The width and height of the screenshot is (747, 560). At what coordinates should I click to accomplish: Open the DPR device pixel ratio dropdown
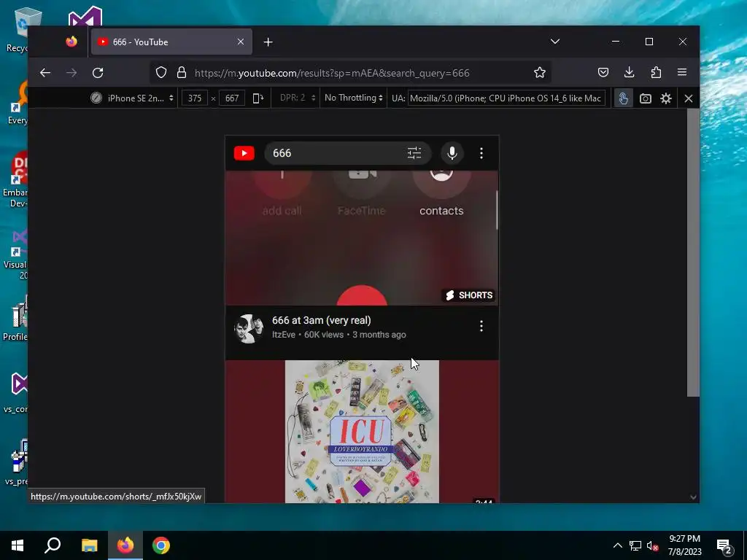tap(298, 98)
